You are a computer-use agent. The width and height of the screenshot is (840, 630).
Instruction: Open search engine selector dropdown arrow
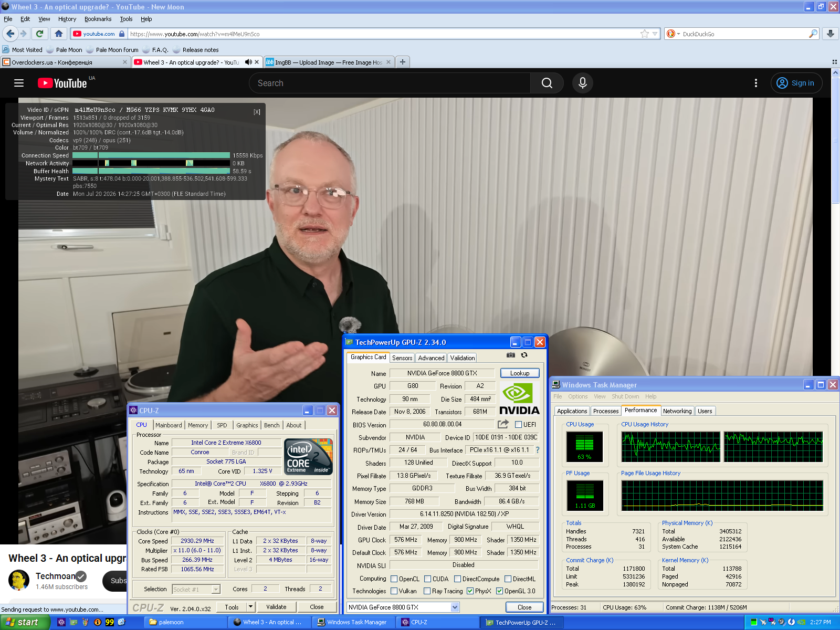(678, 34)
